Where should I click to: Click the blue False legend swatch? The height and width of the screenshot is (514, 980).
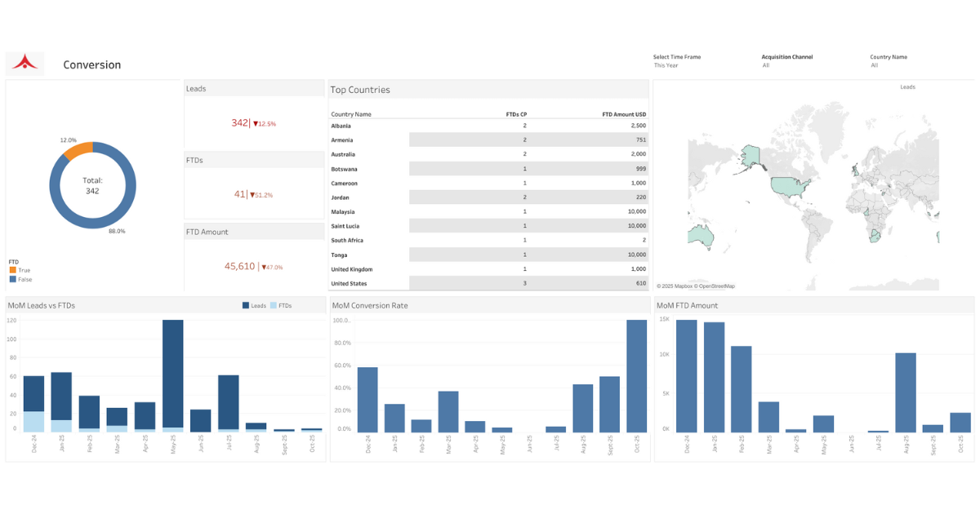(x=13, y=279)
